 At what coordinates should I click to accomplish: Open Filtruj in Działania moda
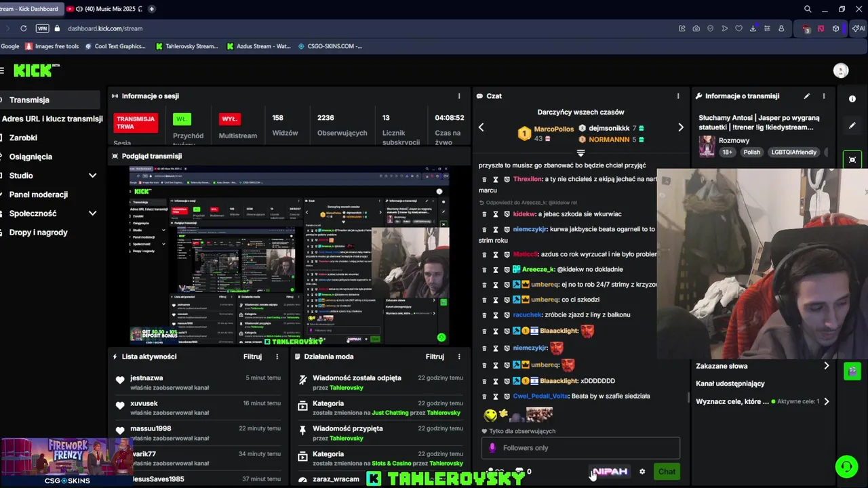pos(435,357)
